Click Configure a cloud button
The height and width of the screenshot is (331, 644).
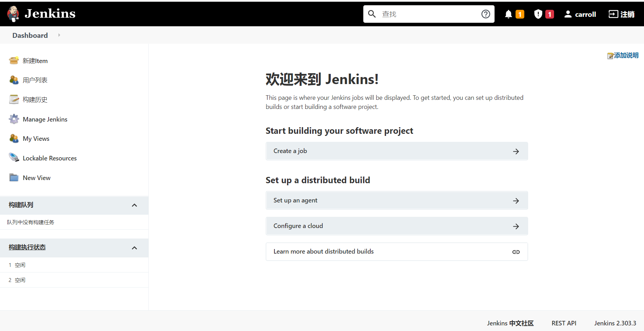[397, 226]
